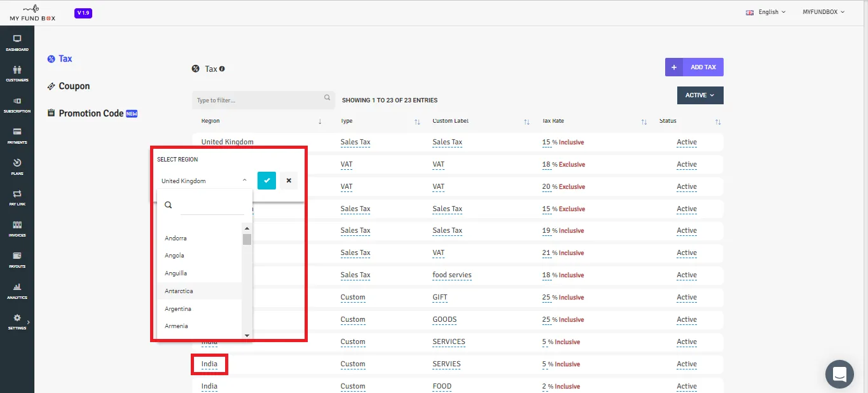Screen dimensions: 868x393
Task: Open the Dashboard sidebar icon
Action: [x=17, y=43]
